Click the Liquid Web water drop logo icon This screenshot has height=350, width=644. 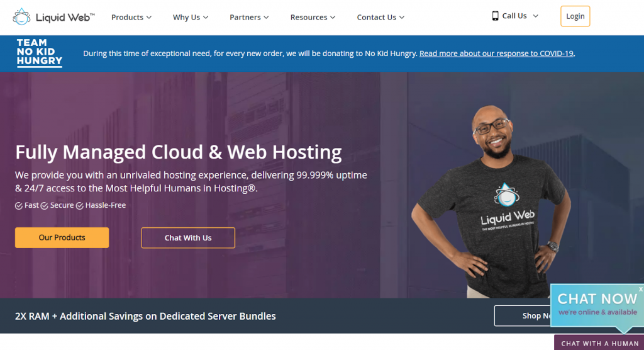pos(21,17)
